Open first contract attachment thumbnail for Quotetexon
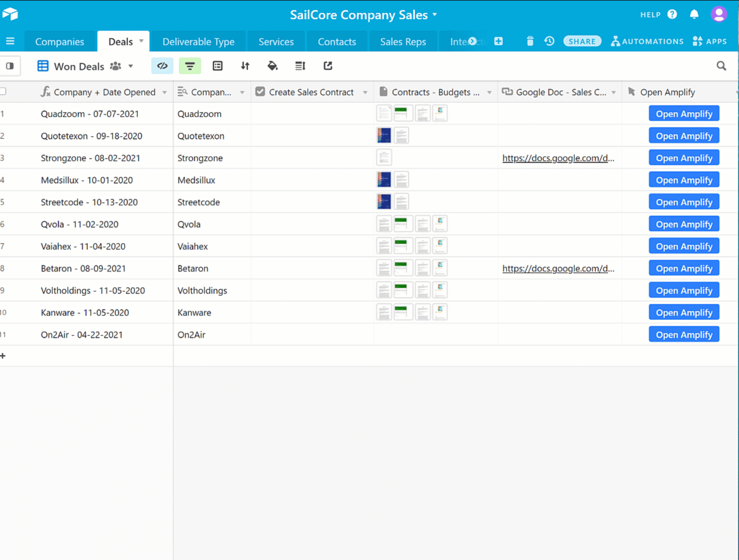This screenshot has width=739, height=560. (x=384, y=136)
